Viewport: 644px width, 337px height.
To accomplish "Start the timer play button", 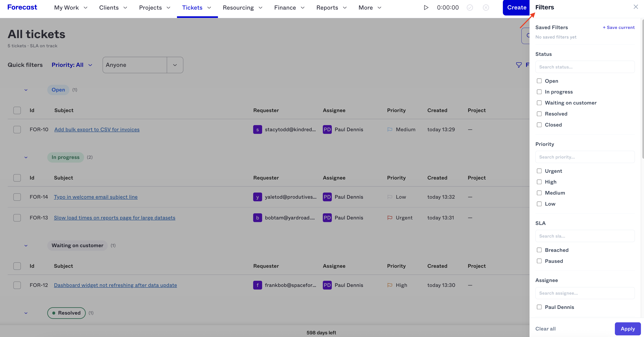I will tap(426, 8).
